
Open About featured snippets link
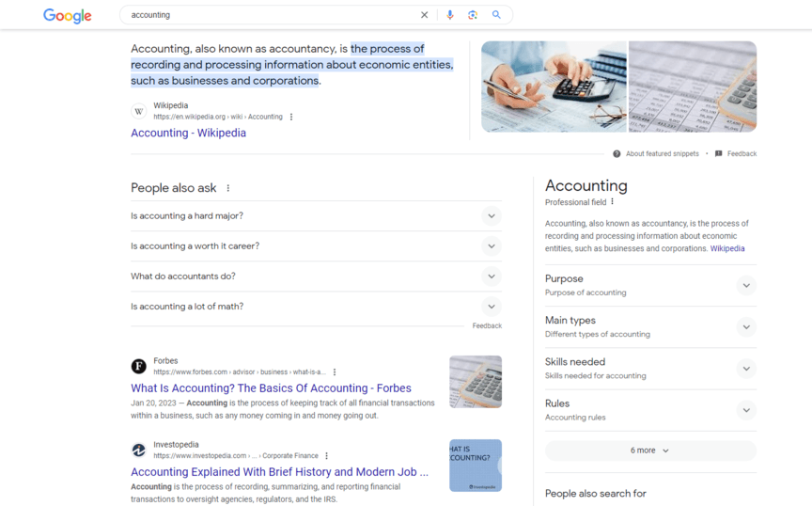pyautogui.click(x=662, y=154)
